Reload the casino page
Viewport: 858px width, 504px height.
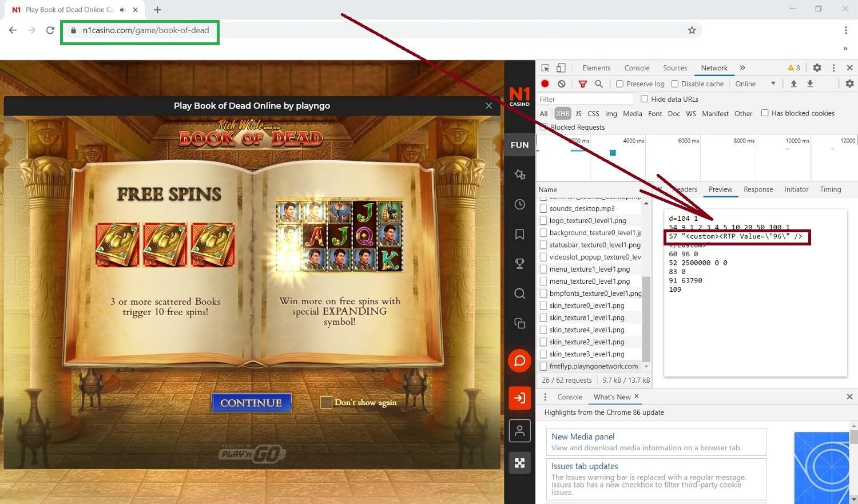[x=50, y=30]
